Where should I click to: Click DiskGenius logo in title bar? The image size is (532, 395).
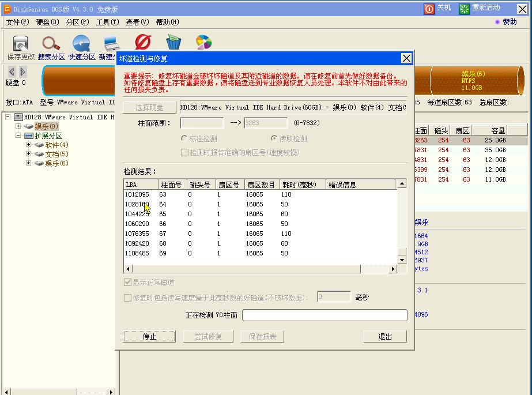point(7,9)
